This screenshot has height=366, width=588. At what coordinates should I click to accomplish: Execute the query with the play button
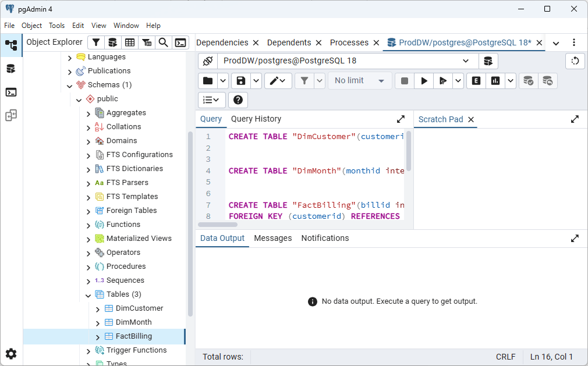click(424, 81)
